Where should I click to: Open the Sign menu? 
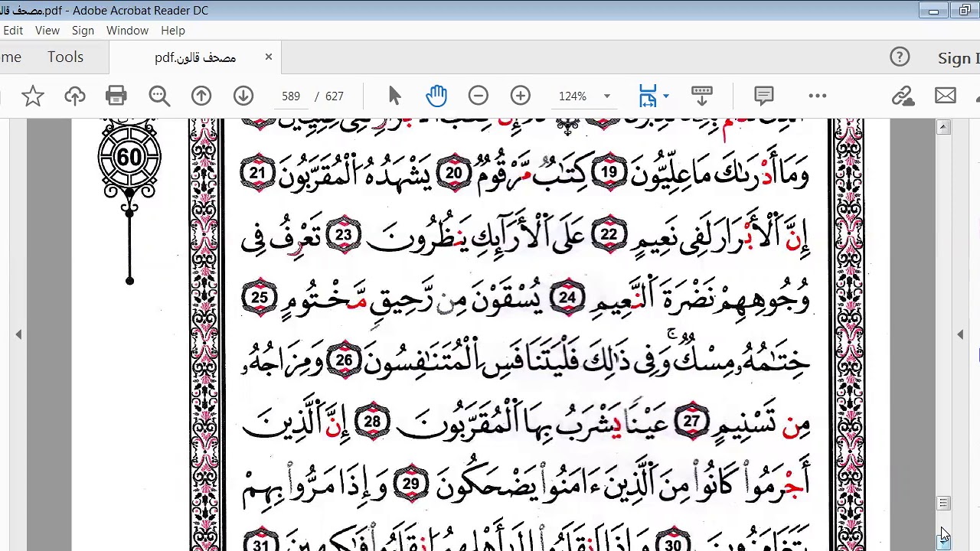coord(83,31)
